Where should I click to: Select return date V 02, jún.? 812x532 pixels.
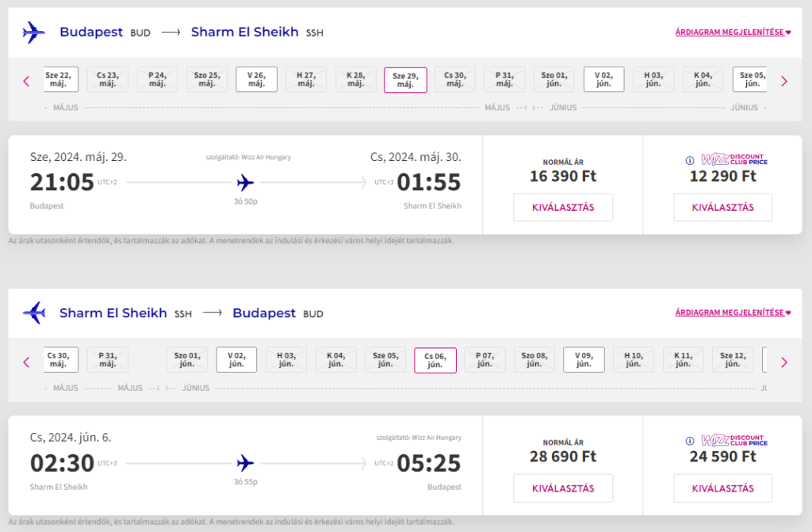236,359
